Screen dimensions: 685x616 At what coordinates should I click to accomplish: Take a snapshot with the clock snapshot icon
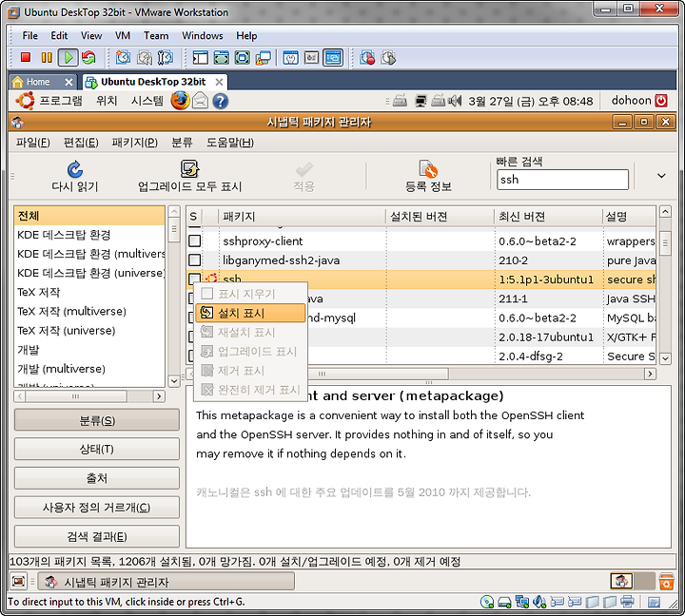pos(123,57)
